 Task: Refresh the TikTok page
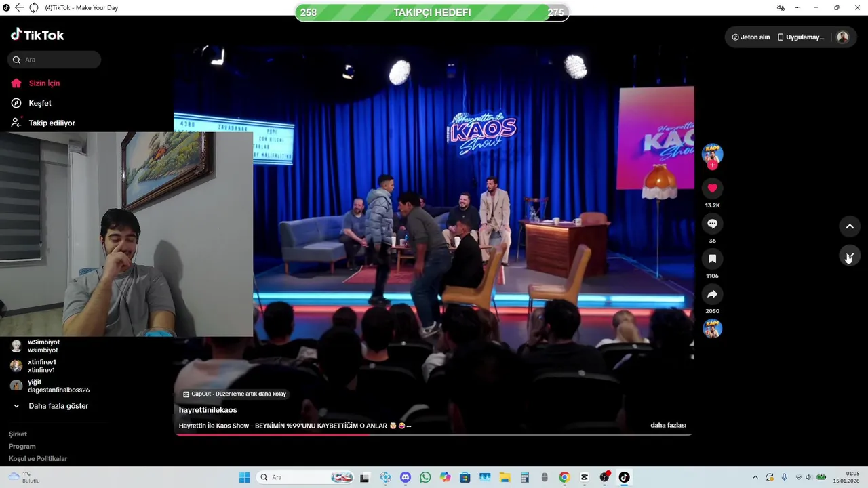coord(33,7)
